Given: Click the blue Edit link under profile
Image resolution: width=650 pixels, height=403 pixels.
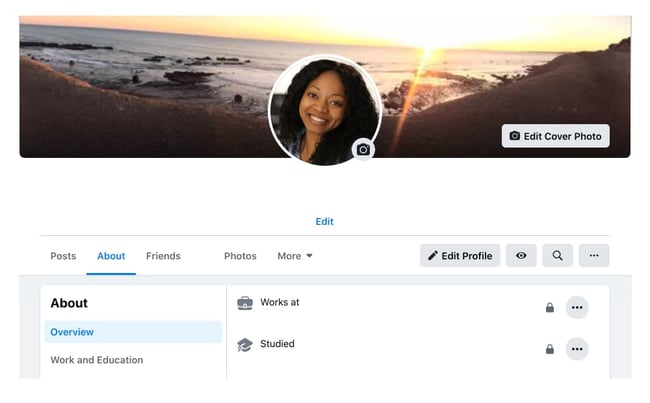Looking at the screenshot, I should (325, 221).
